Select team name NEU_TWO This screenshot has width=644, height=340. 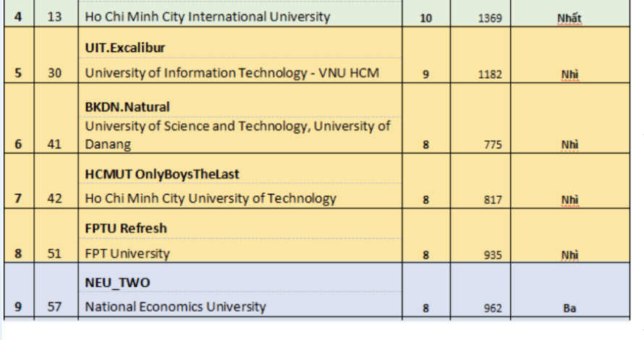(117, 283)
